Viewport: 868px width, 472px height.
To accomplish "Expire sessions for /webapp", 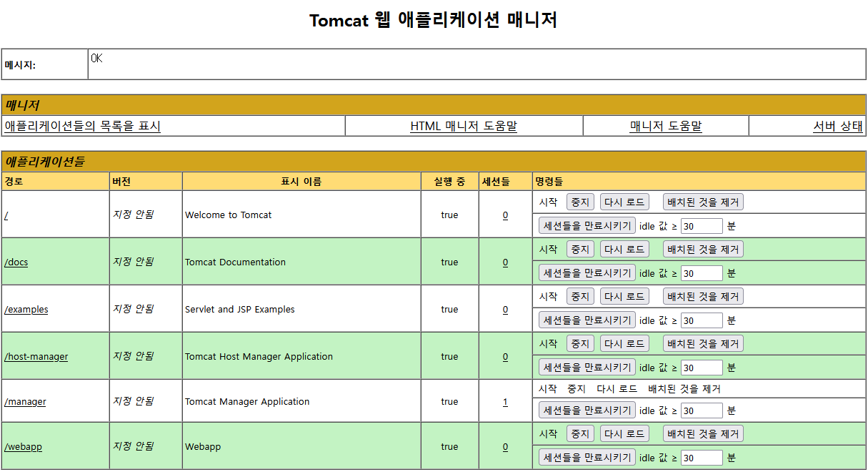I will 587,458.
